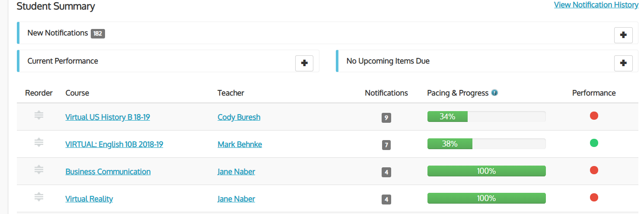Viewport: 644px width, 214px height.
Task: Click the 7 notifications badge for English 10B
Action: coord(386,145)
